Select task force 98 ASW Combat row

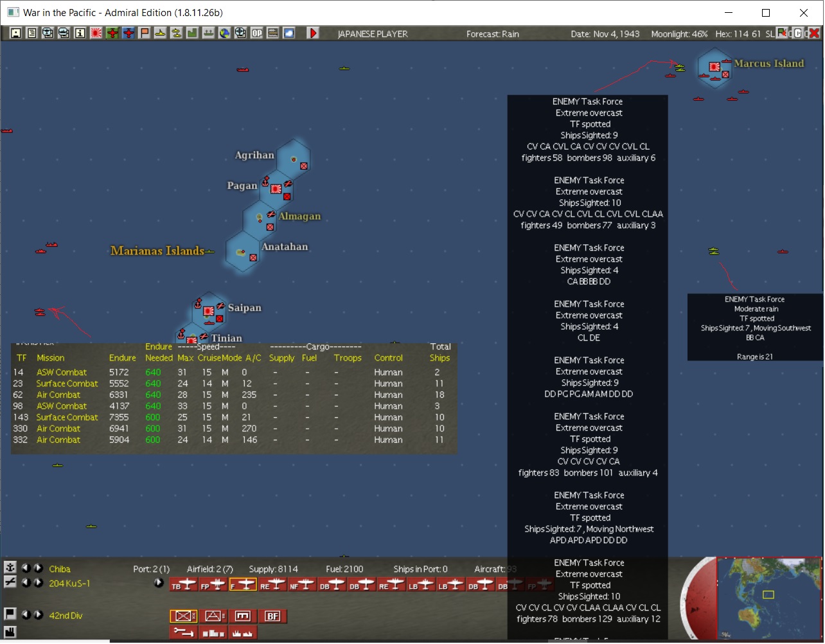(x=233, y=406)
